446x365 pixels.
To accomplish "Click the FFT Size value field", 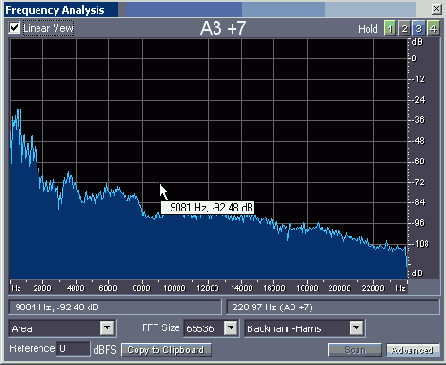I will (203, 328).
